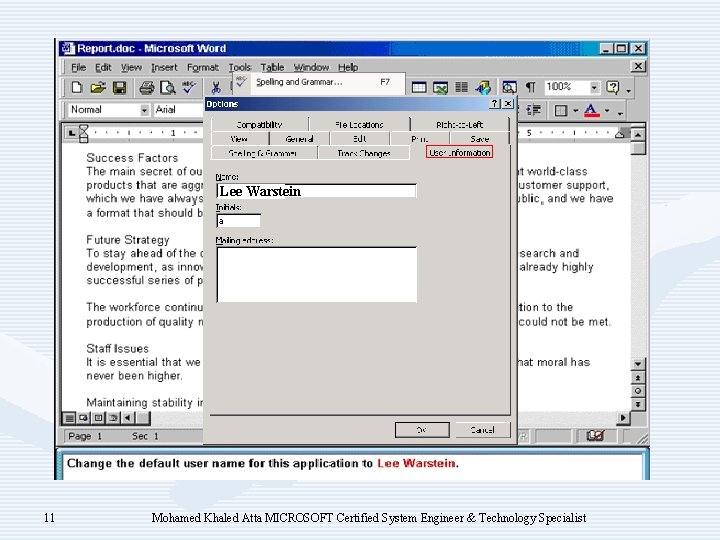The image size is (720, 540).
Task: Open the Table menu
Action: click(272, 68)
